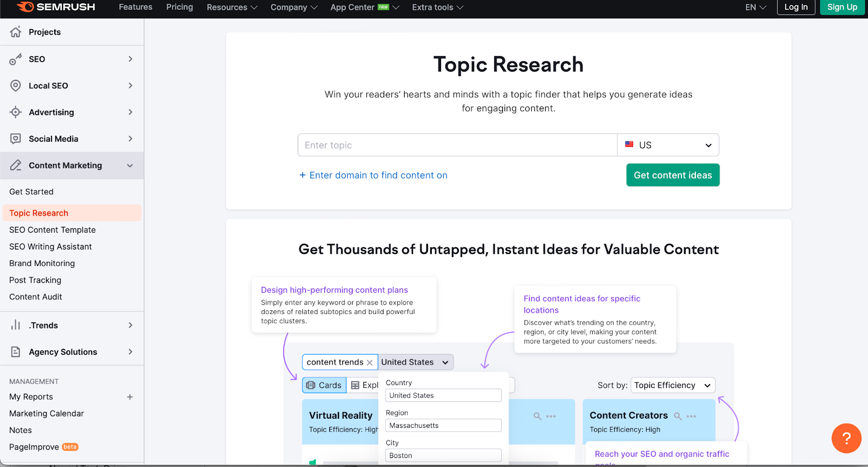Image resolution: width=868 pixels, height=467 pixels.
Task: Click the Sign Up button
Action: tap(842, 7)
